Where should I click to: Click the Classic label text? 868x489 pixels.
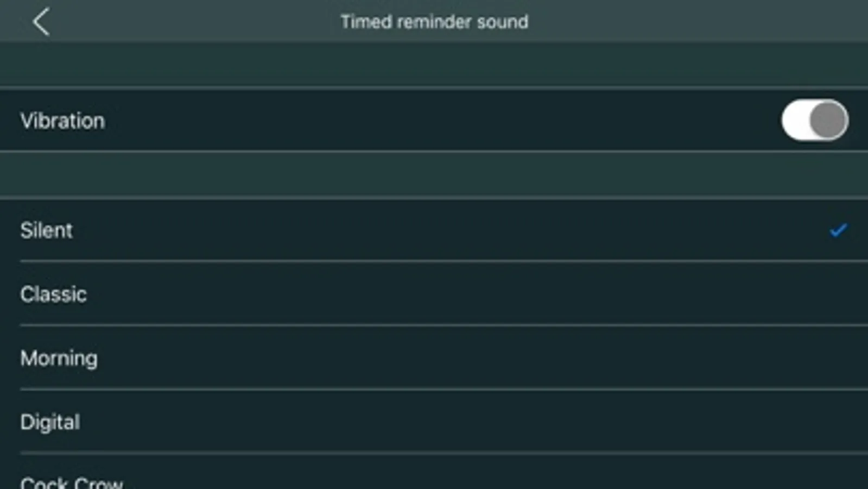(53, 294)
